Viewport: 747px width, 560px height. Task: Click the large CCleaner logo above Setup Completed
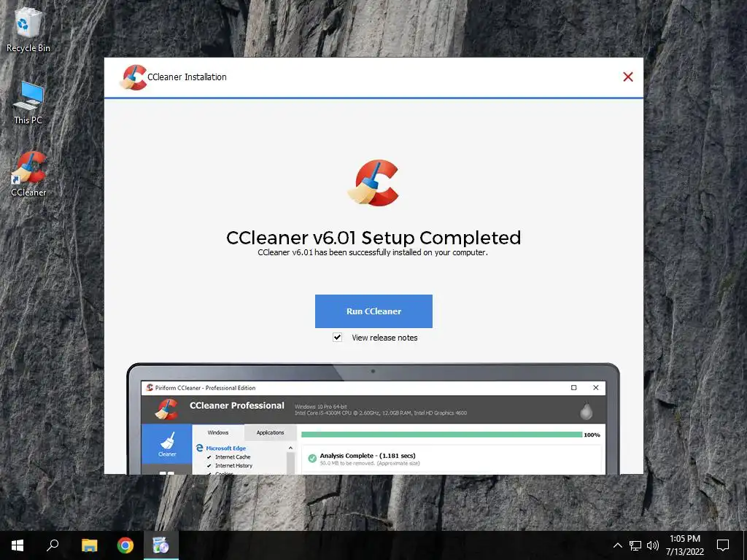(373, 183)
